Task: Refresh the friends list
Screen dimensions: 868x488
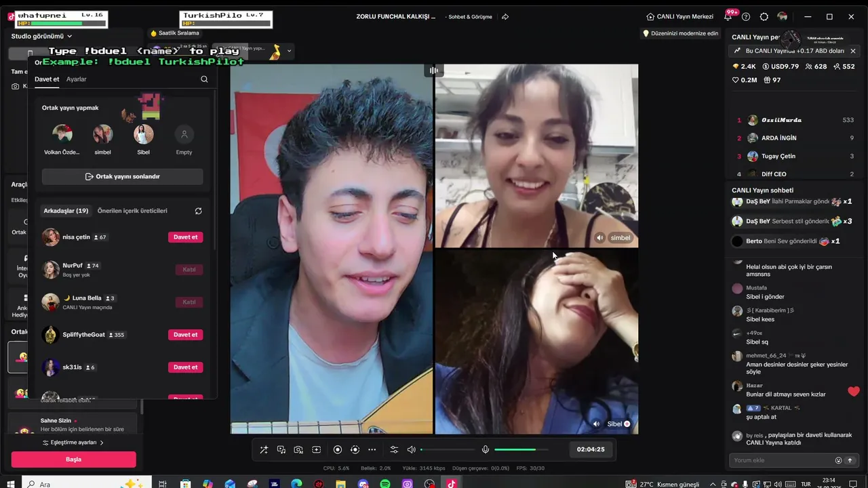Action: [x=198, y=211]
